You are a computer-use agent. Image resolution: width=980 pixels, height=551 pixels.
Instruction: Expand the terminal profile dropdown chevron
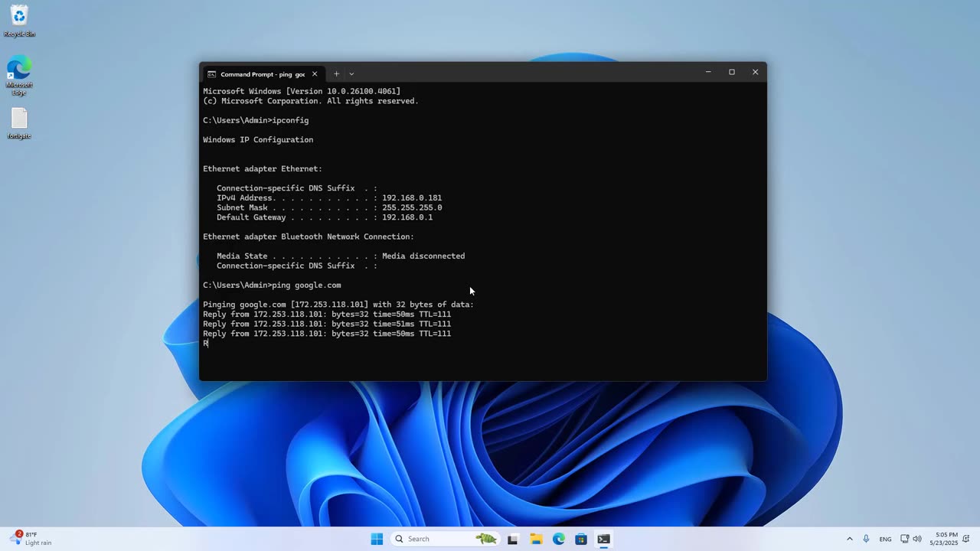(351, 74)
